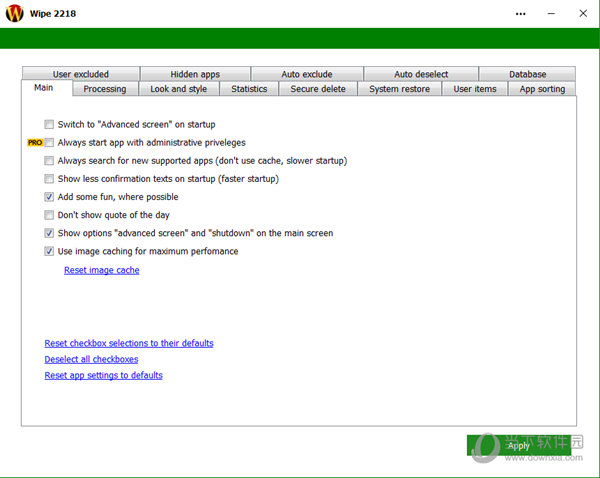The height and width of the screenshot is (478, 600).
Task: Toggle Always start app with administrative priveleges
Action: 49,142
